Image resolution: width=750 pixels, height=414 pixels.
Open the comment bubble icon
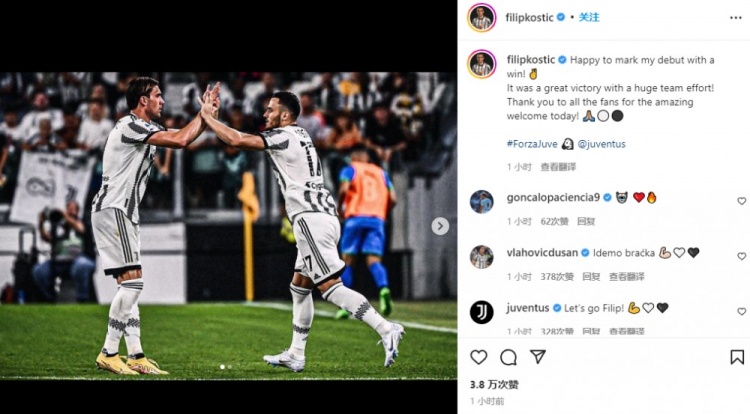pos(508,357)
